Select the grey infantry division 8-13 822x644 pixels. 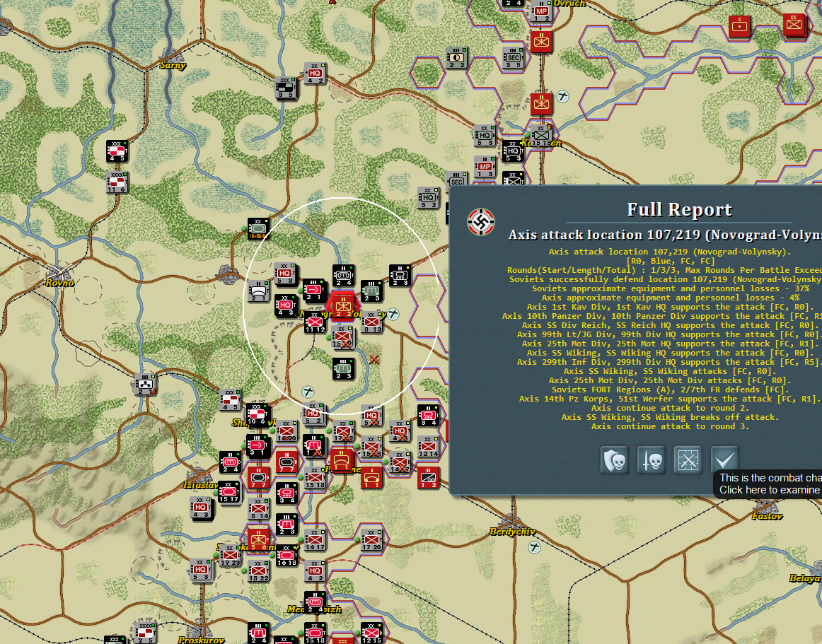click(371, 322)
